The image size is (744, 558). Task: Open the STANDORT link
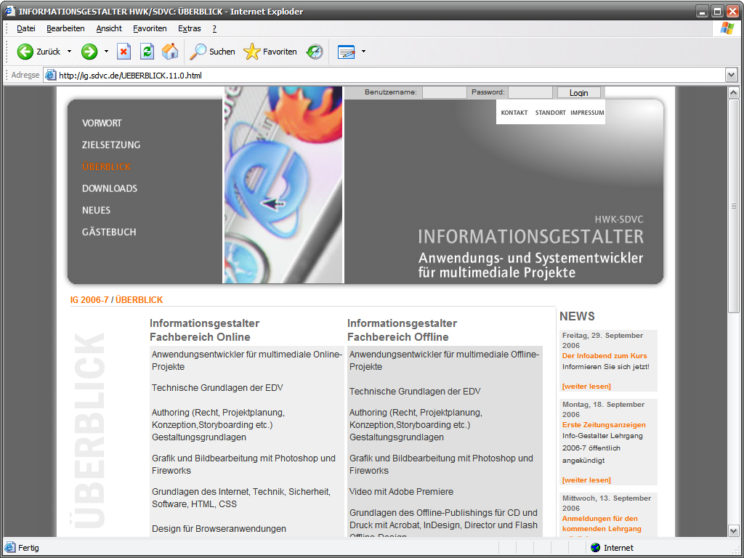coord(550,112)
